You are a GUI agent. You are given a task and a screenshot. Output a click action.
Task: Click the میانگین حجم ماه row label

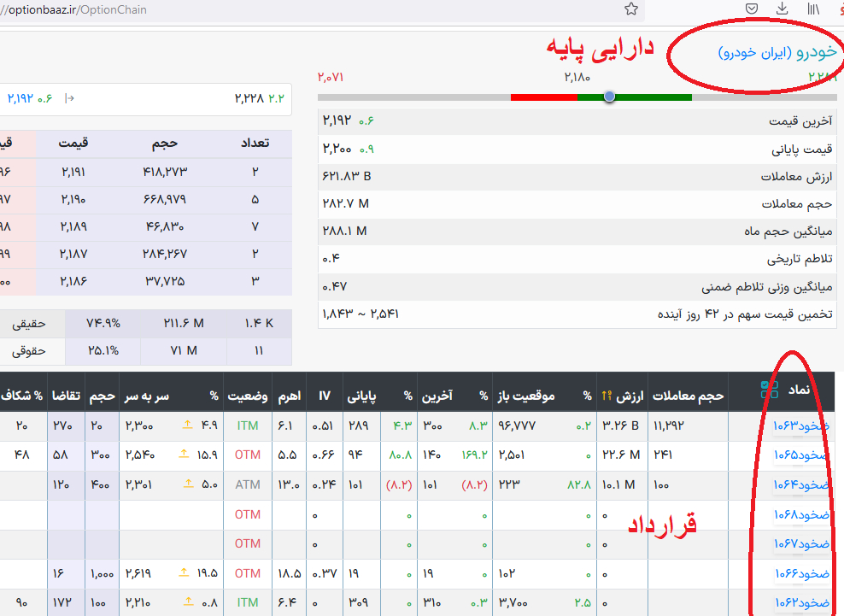[x=788, y=232]
